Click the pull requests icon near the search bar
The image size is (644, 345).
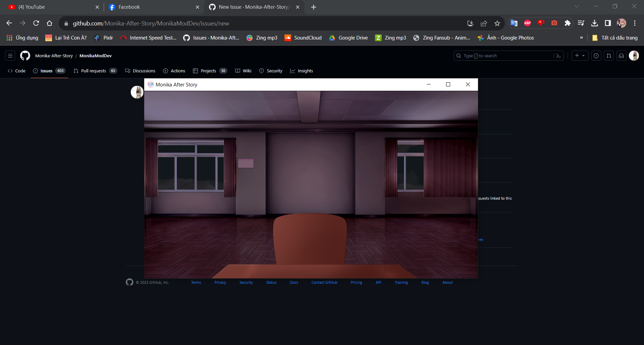point(609,56)
